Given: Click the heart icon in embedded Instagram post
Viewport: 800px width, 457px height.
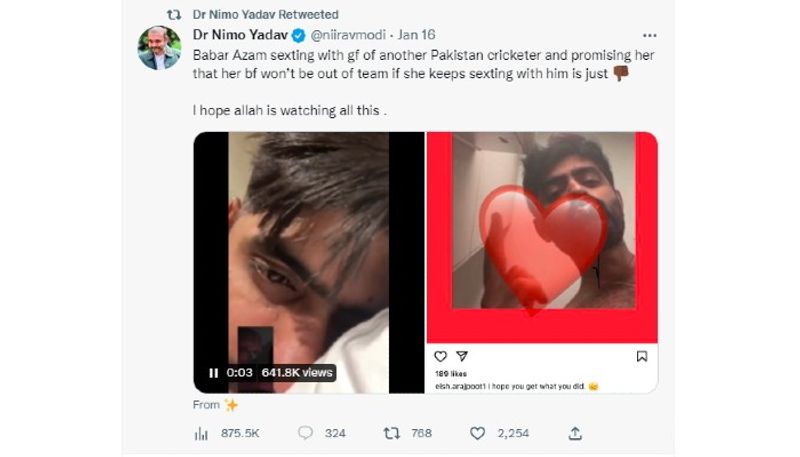Looking at the screenshot, I should [440, 356].
